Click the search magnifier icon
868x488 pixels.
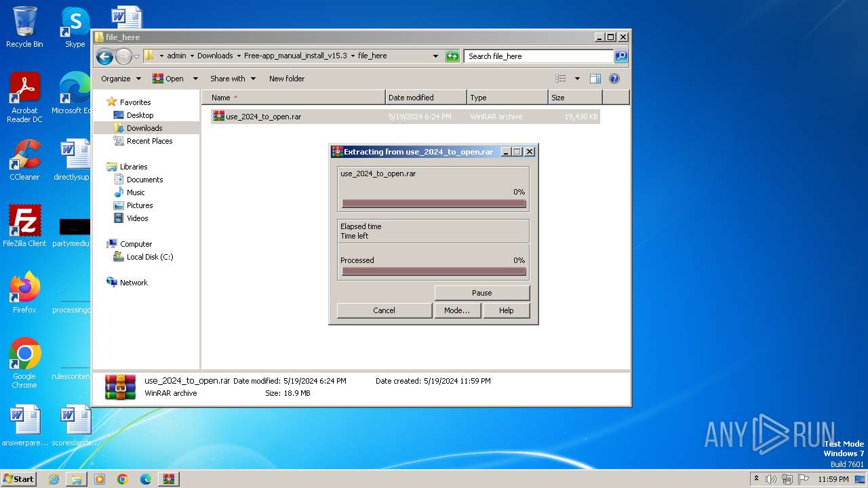[620, 56]
